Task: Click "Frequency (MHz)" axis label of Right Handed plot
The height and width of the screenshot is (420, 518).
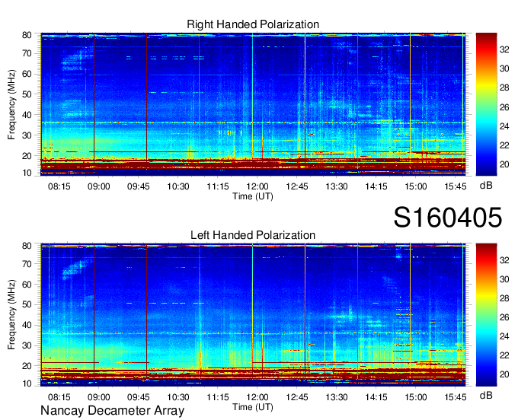Action: [11, 104]
